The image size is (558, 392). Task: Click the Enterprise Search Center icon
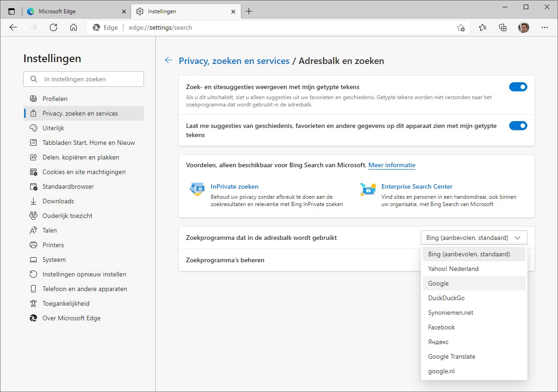click(x=368, y=189)
